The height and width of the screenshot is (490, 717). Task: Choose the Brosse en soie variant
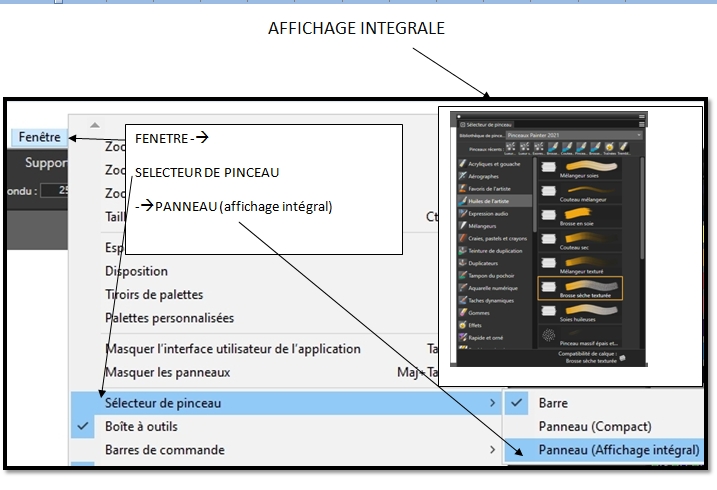(x=580, y=217)
